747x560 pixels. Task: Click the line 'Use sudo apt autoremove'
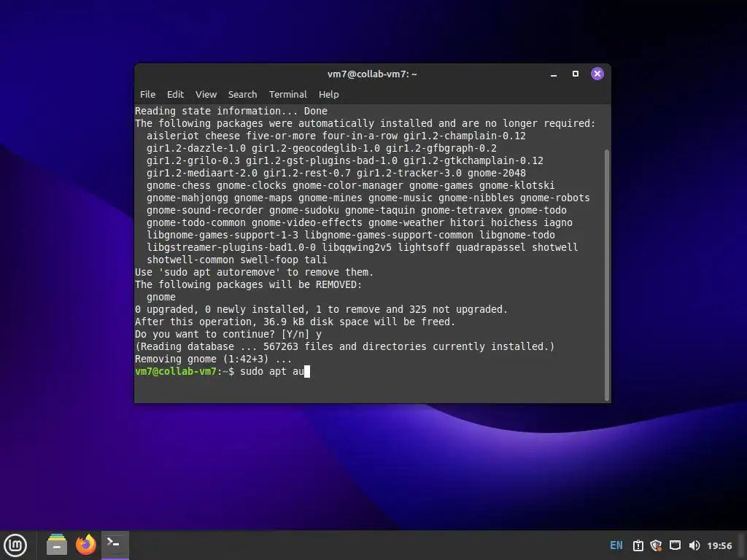click(x=254, y=273)
